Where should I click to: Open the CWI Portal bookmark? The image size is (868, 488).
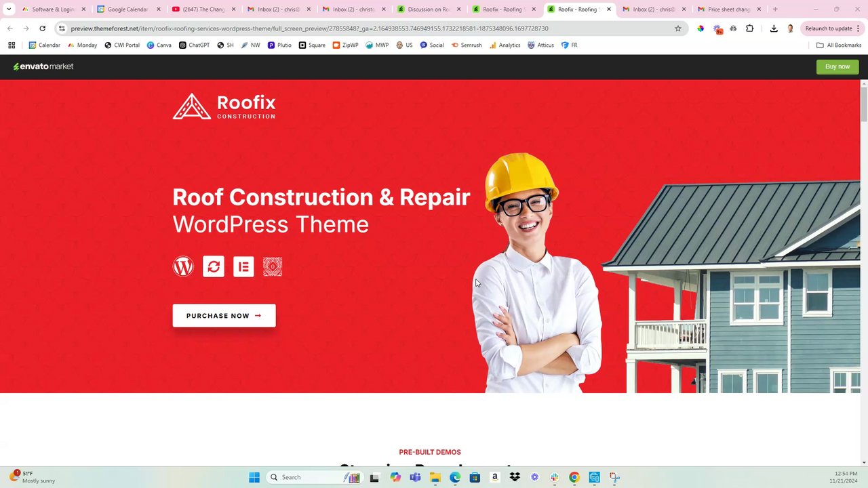(122, 45)
